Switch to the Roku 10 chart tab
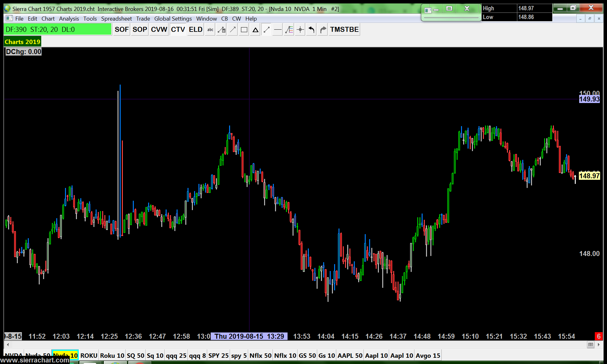This screenshot has height=364, width=607. (112, 356)
